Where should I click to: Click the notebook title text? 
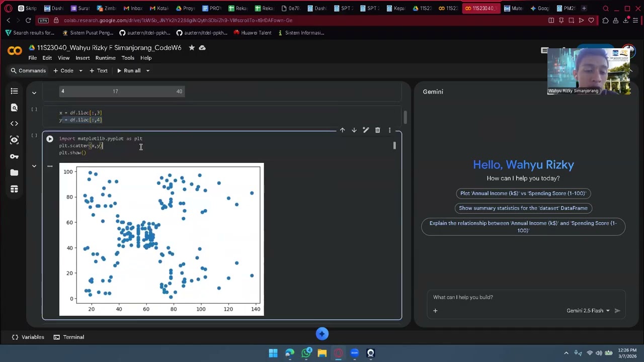click(109, 48)
